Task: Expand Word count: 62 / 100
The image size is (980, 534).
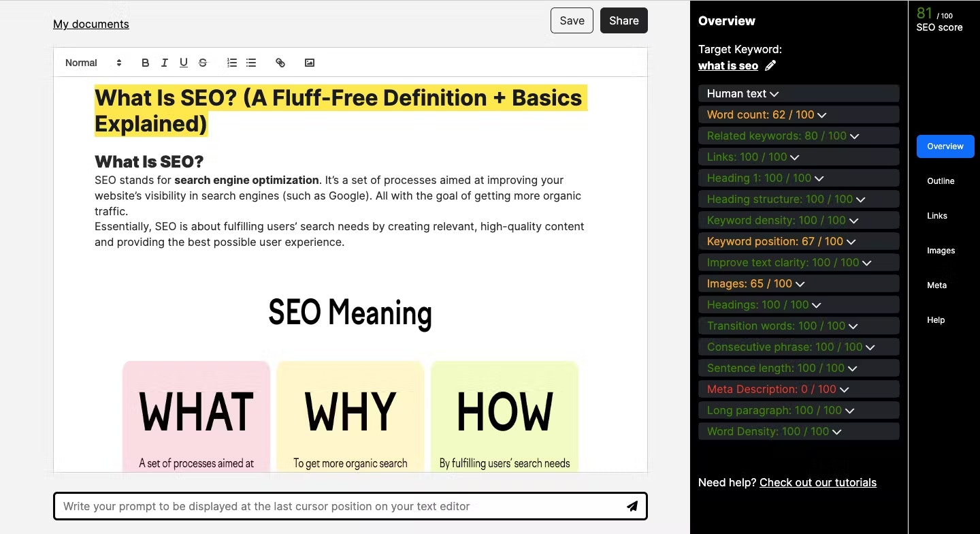Action: [x=799, y=114]
